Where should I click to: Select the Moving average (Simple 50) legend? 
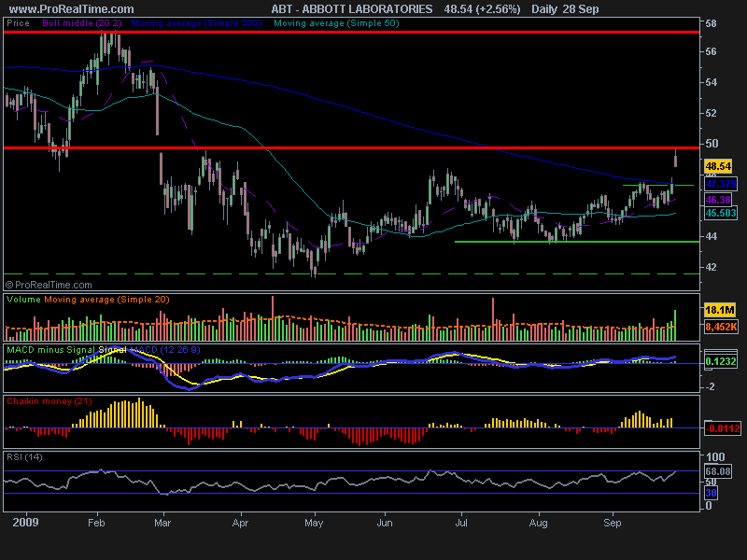coord(336,23)
